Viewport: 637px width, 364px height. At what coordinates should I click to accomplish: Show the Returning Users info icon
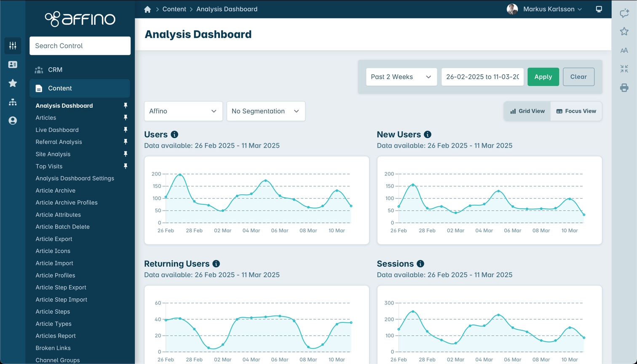pos(216,264)
